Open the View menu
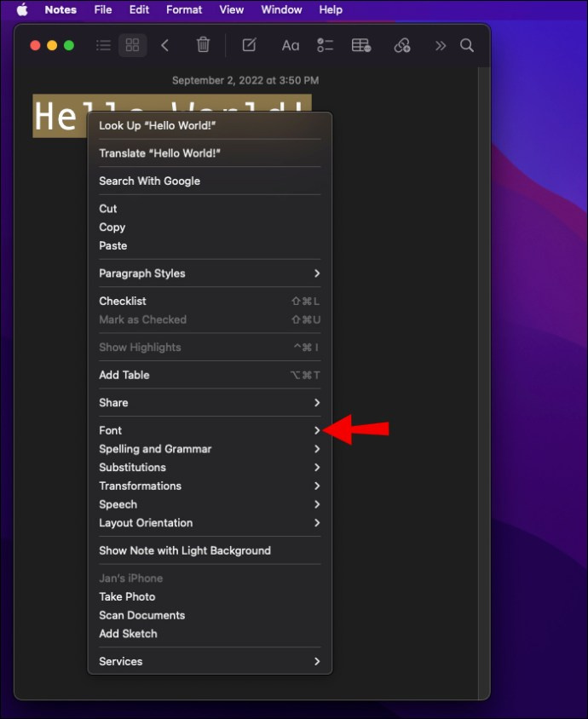The width and height of the screenshot is (588, 719). (x=232, y=9)
